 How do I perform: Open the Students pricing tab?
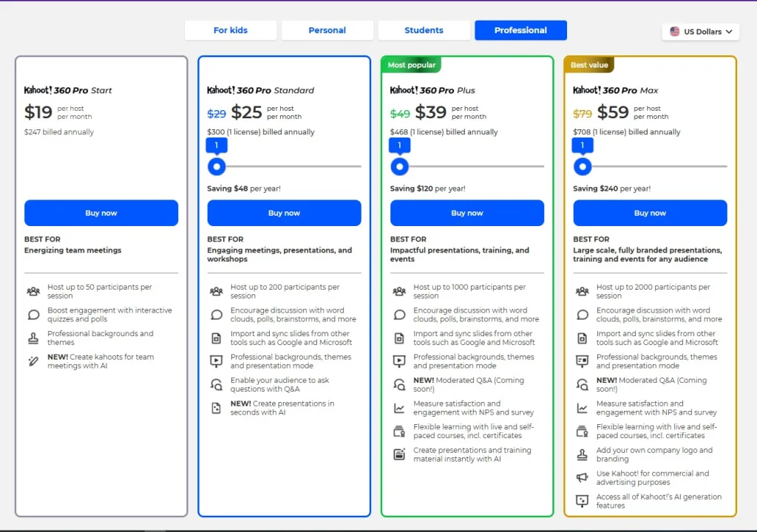424,30
